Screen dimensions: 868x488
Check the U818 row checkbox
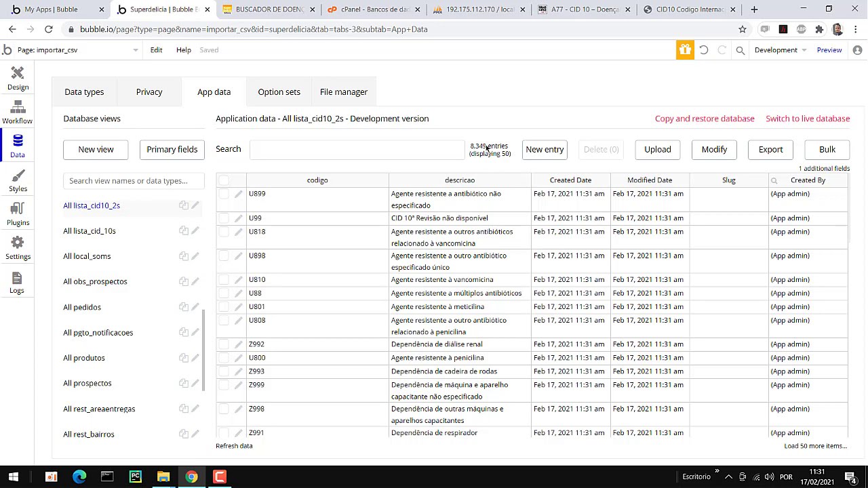[x=224, y=232]
